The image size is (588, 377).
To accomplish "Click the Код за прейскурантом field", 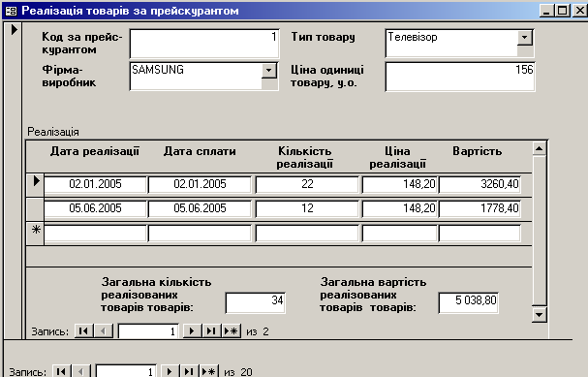I will pyautogui.click(x=204, y=44).
